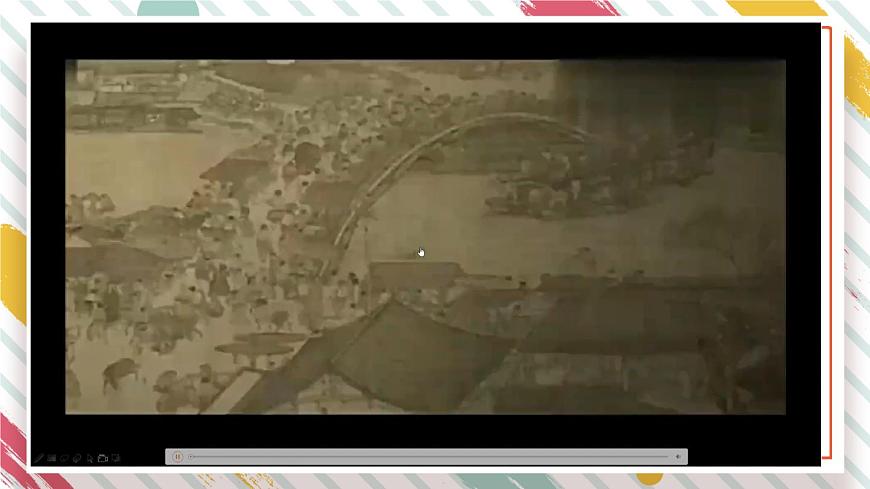870x489 pixels.
Task: Click the folder-shaped icon in the toolbar
Action: 103,458
